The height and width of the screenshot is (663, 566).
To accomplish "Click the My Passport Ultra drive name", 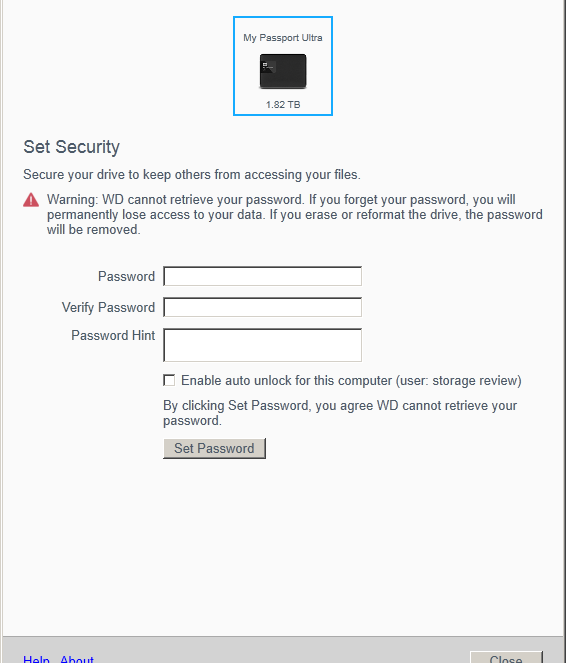I will tap(283, 38).
